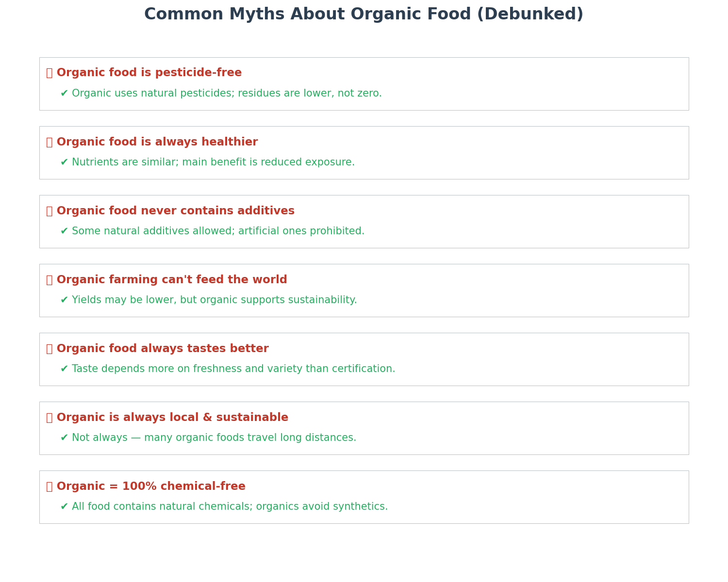Click the X icon beside always healthier myth

tap(50, 142)
